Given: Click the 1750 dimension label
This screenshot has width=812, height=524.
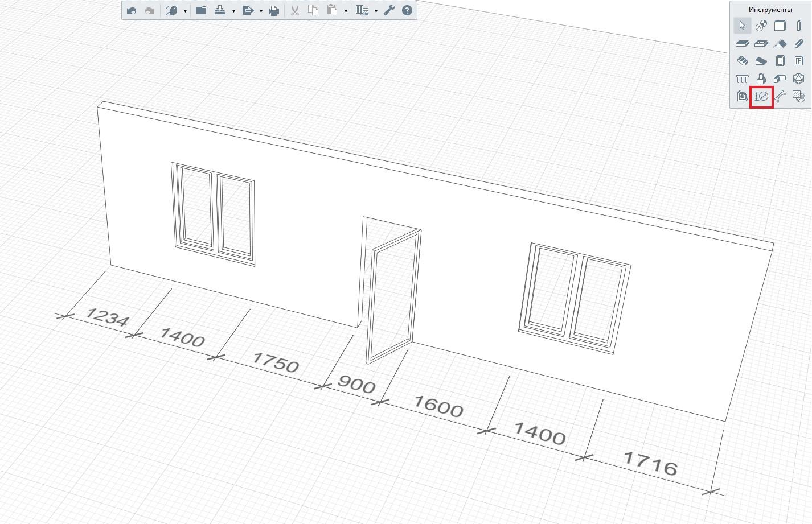Looking at the screenshot, I should [x=276, y=362].
